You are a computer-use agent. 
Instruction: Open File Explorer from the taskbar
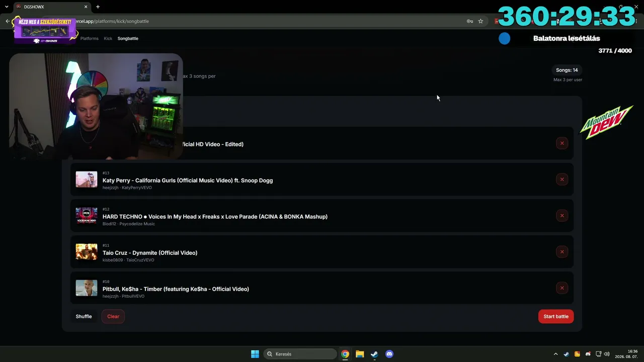pos(360,354)
